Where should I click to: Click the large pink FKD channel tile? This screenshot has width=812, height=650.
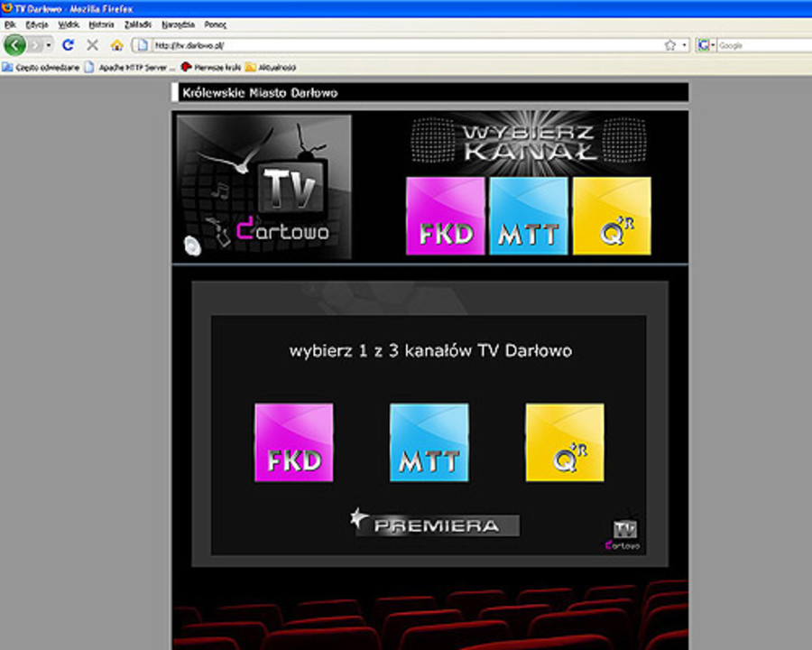[x=294, y=442]
